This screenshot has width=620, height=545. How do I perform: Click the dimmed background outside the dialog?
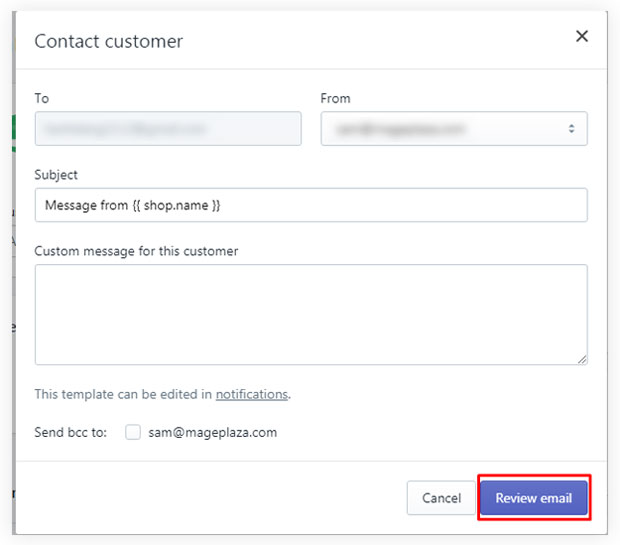click(x=6, y=300)
